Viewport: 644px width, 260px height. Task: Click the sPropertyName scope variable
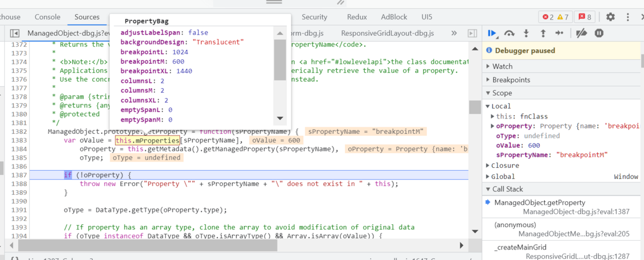click(x=551, y=155)
